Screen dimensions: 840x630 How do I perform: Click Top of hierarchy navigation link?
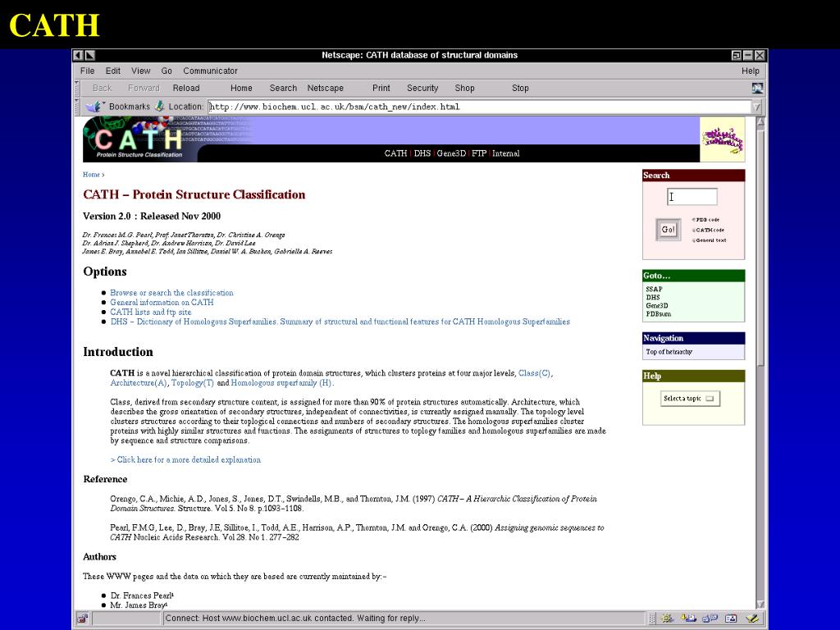point(669,352)
